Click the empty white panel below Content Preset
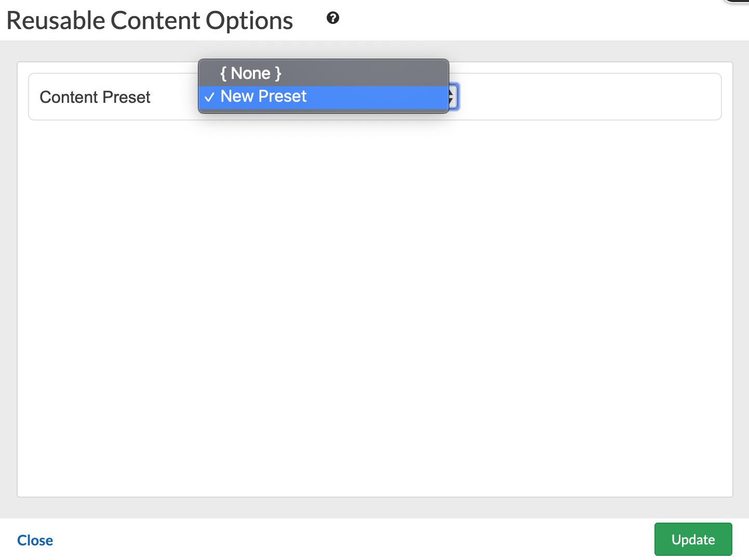Viewport: 749px width, 560px height. pyautogui.click(x=374, y=306)
